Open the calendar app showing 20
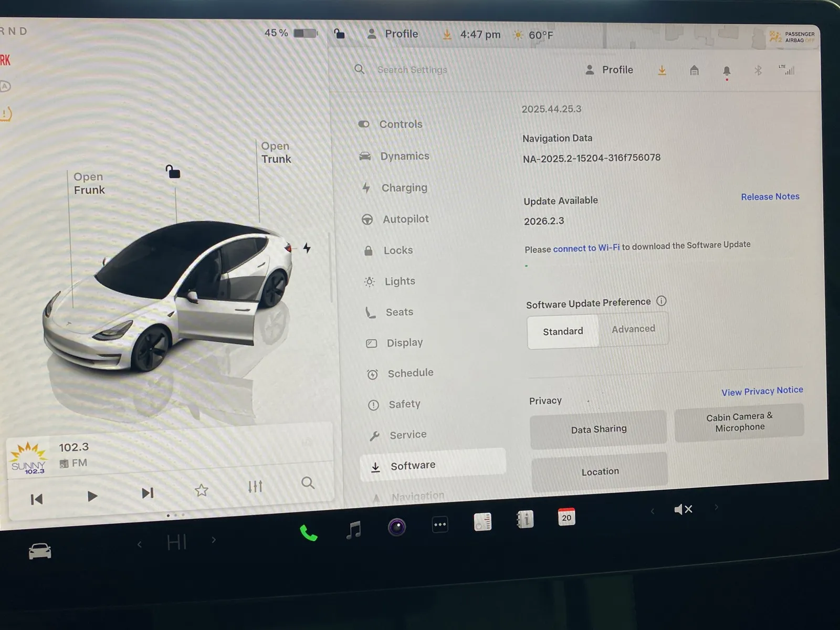Image resolution: width=840 pixels, height=630 pixels. [566, 517]
